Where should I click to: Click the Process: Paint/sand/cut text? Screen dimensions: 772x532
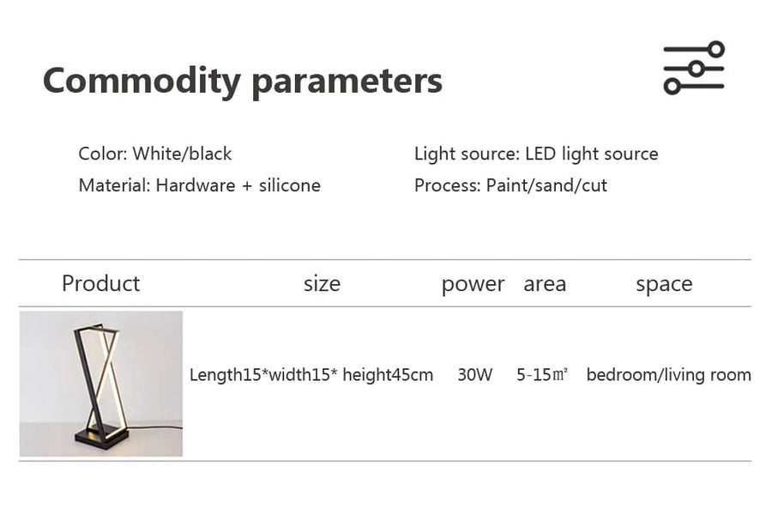(510, 185)
